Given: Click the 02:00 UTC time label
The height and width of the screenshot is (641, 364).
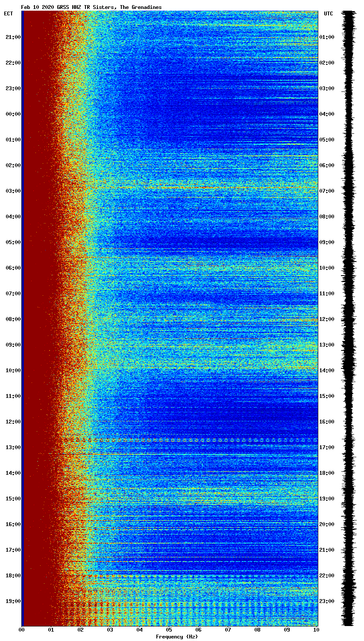Looking at the screenshot, I should (327, 63).
